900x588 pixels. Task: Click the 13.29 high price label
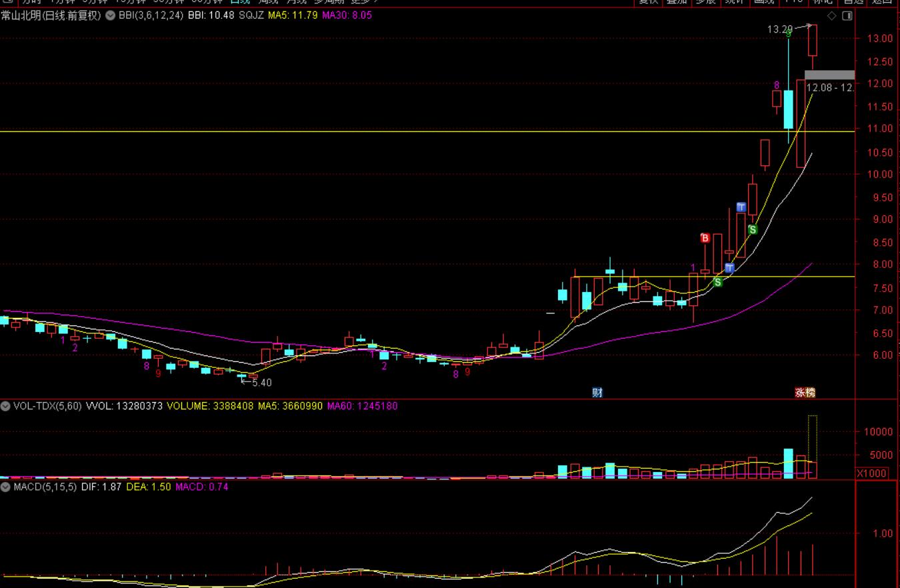coord(780,29)
